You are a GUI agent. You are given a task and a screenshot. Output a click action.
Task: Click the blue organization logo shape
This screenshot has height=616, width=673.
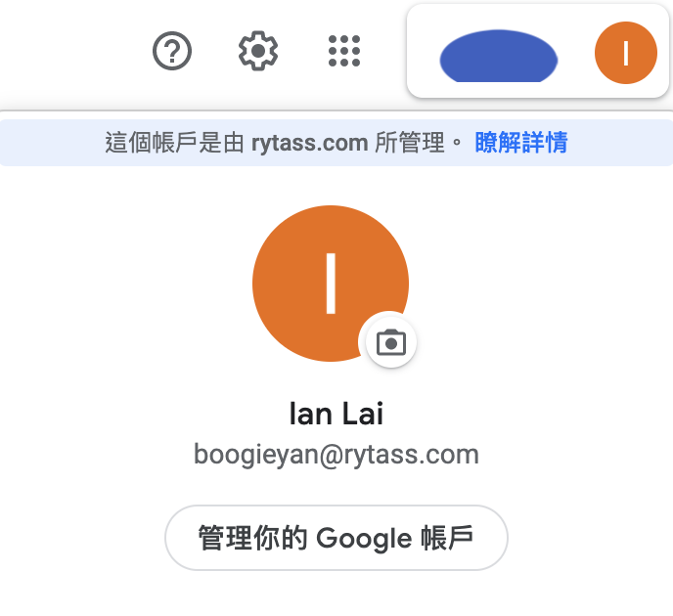pyautogui.click(x=499, y=56)
